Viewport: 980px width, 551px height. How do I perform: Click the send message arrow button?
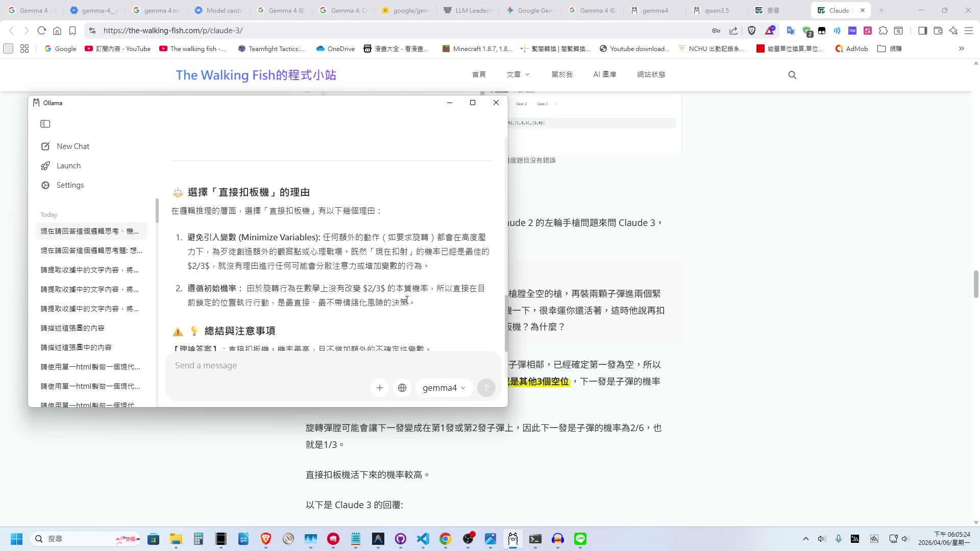tap(486, 388)
